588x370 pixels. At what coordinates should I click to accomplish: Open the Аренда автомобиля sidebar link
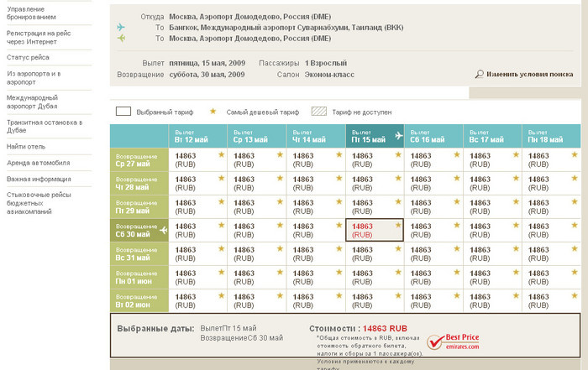click(x=38, y=163)
